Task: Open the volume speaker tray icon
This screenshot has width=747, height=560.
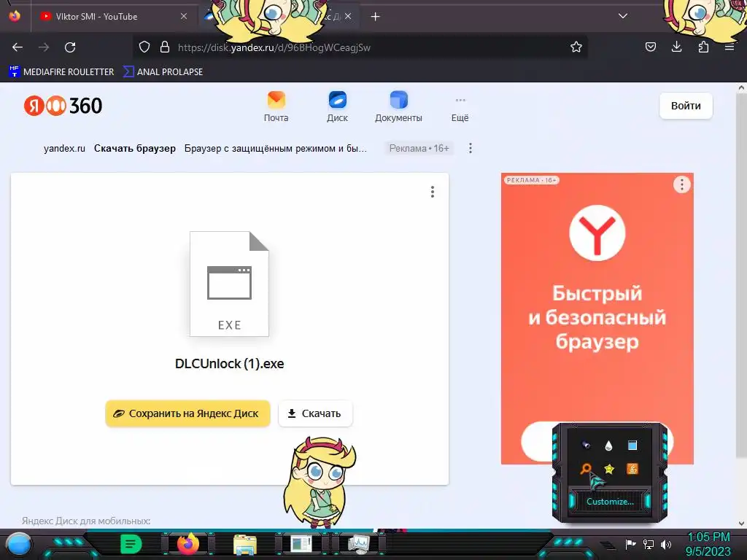Action: [666, 544]
